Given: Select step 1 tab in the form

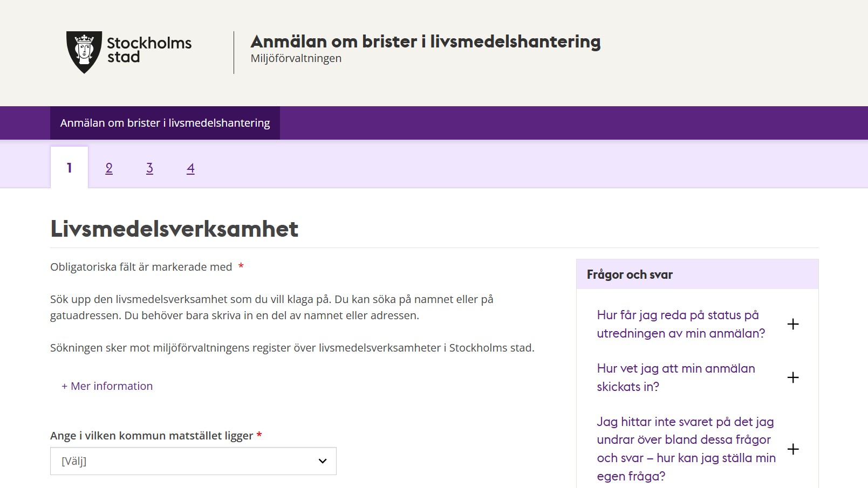Looking at the screenshot, I should [69, 168].
